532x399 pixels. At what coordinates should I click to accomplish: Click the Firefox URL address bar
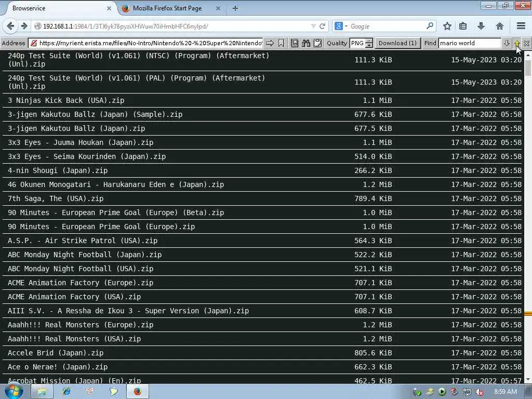[173, 26]
